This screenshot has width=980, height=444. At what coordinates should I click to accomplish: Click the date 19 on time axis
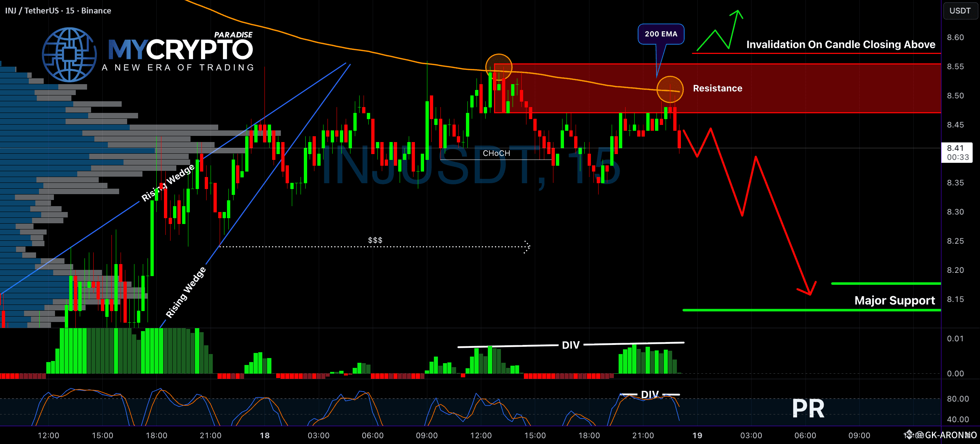coord(697,435)
